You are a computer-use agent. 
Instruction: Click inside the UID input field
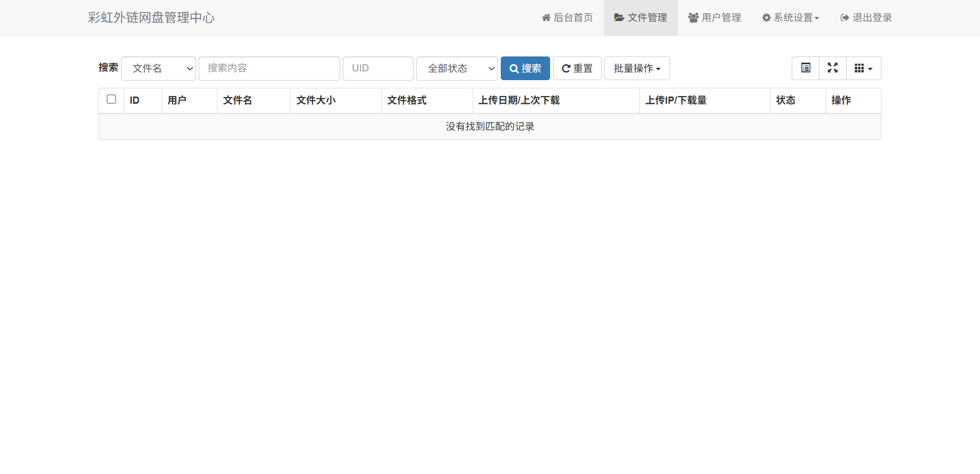tap(378, 68)
